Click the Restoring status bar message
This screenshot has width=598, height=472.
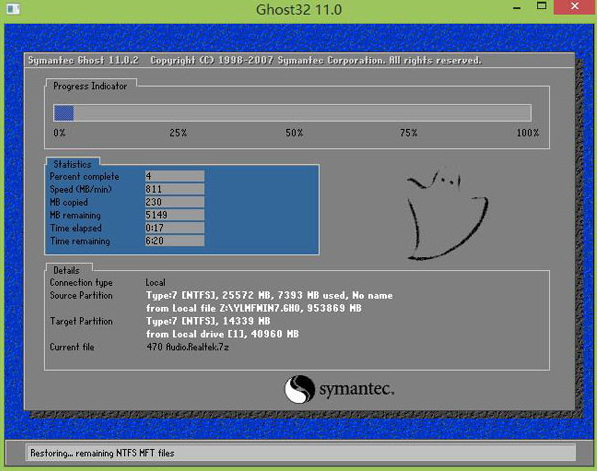tap(102, 453)
